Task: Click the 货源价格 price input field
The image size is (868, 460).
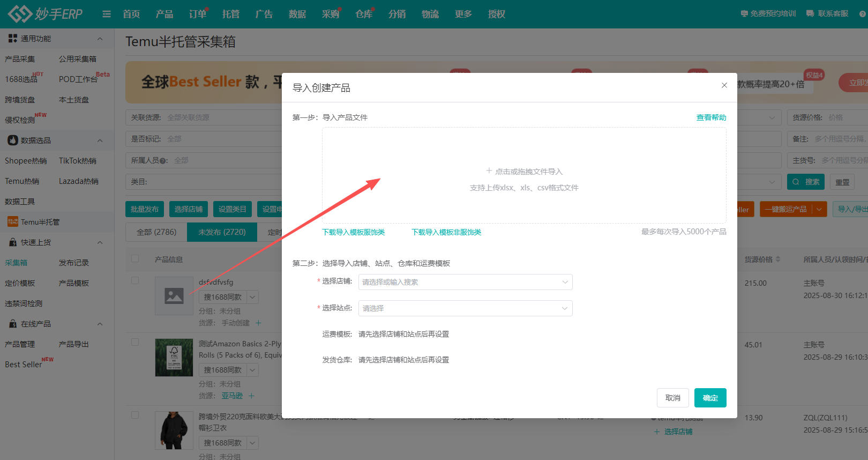Action: tap(828, 117)
